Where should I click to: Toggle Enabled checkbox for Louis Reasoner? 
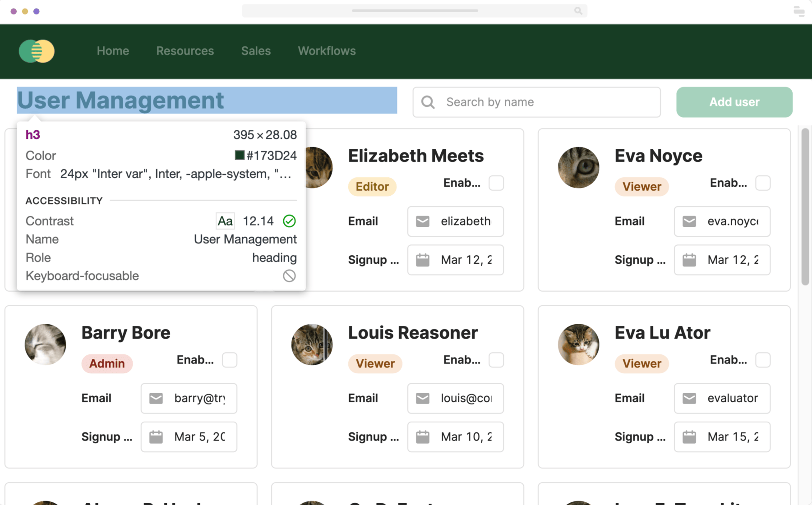(x=496, y=360)
